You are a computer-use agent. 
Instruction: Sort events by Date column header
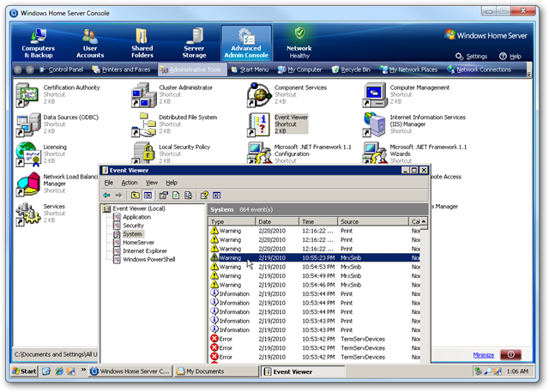coord(276,221)
